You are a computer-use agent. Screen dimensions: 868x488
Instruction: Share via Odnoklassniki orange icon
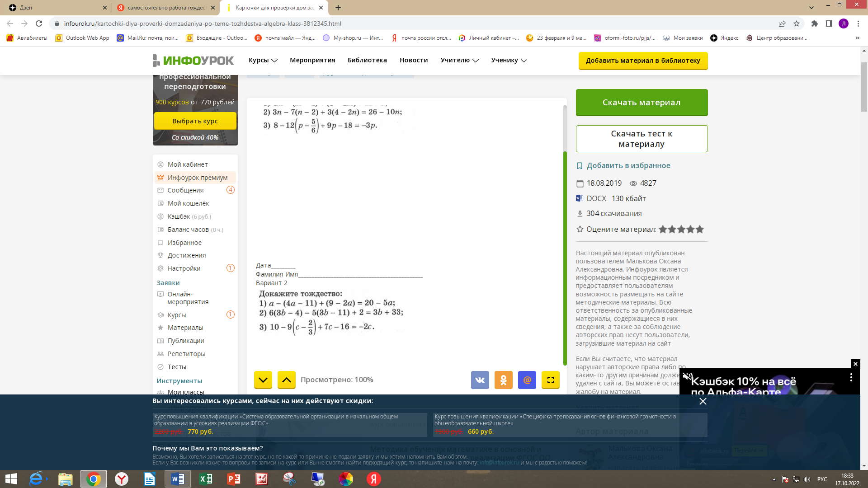503,380
